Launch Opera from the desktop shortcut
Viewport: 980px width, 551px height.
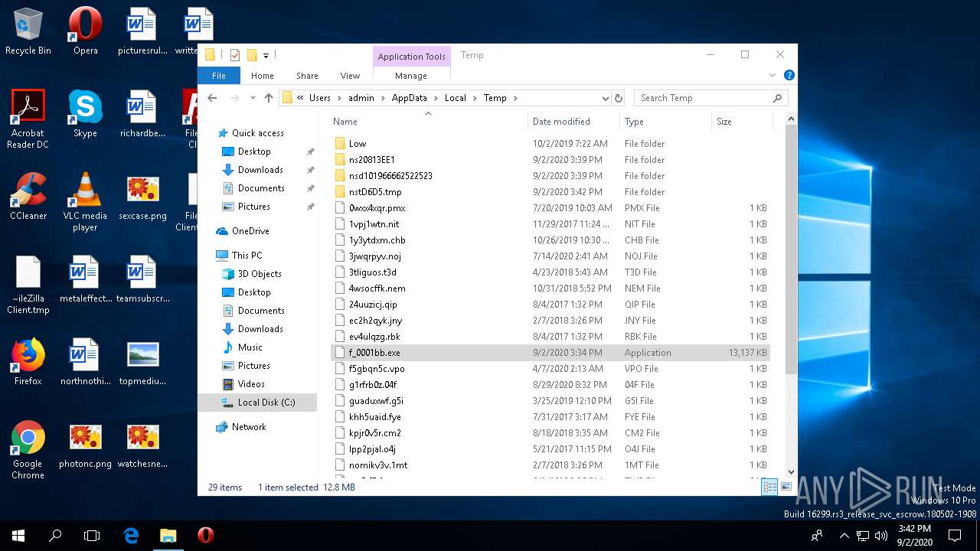85,31
